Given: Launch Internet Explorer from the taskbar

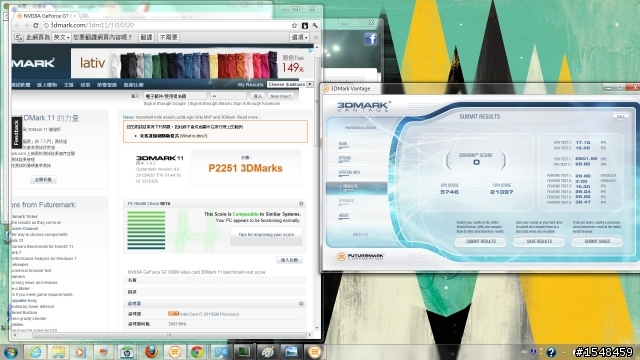Looking at the screenshot, I should coord(35,352).
